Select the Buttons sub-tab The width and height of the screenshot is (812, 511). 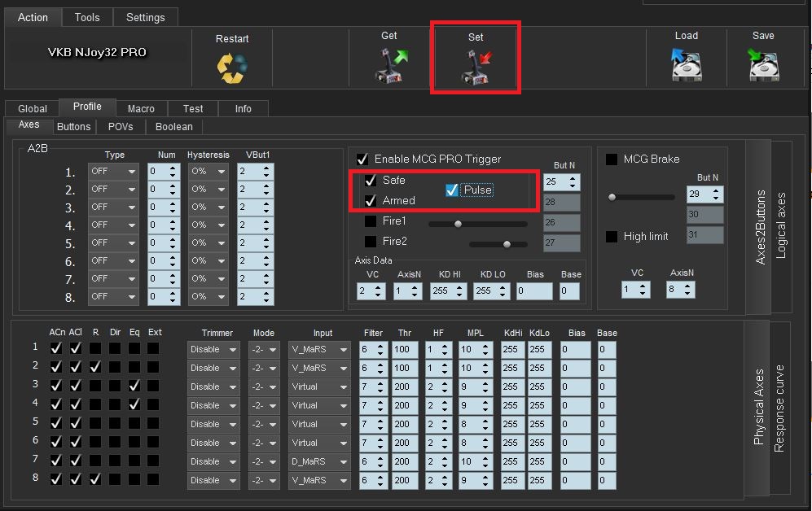point(74,127)
